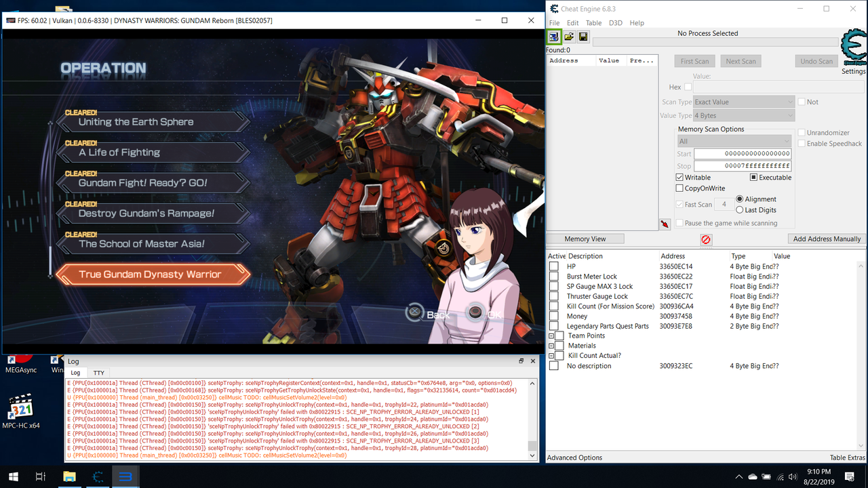Open the D3D menu in Cheat Engine
This screenshot has width=868, height=488.
click(616, 22)
